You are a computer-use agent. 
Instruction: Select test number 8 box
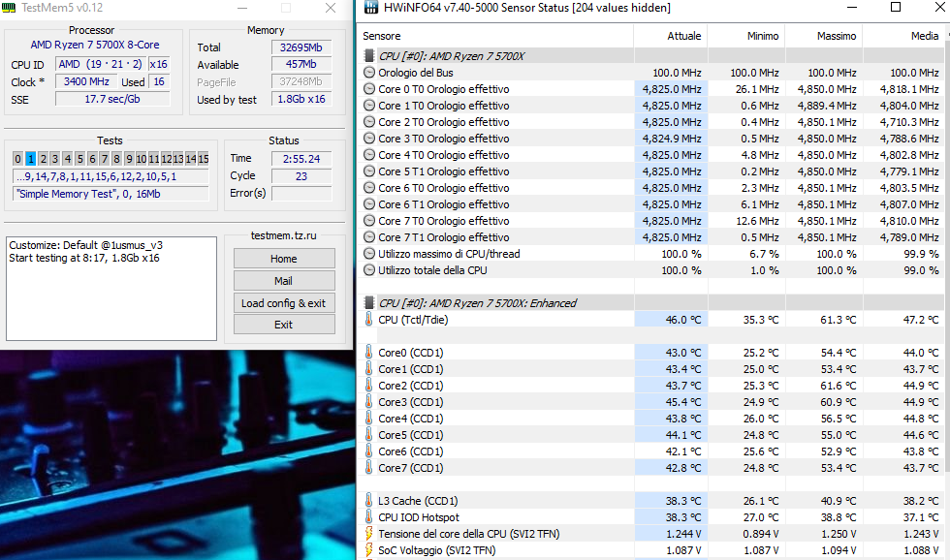tap(116, 159)
